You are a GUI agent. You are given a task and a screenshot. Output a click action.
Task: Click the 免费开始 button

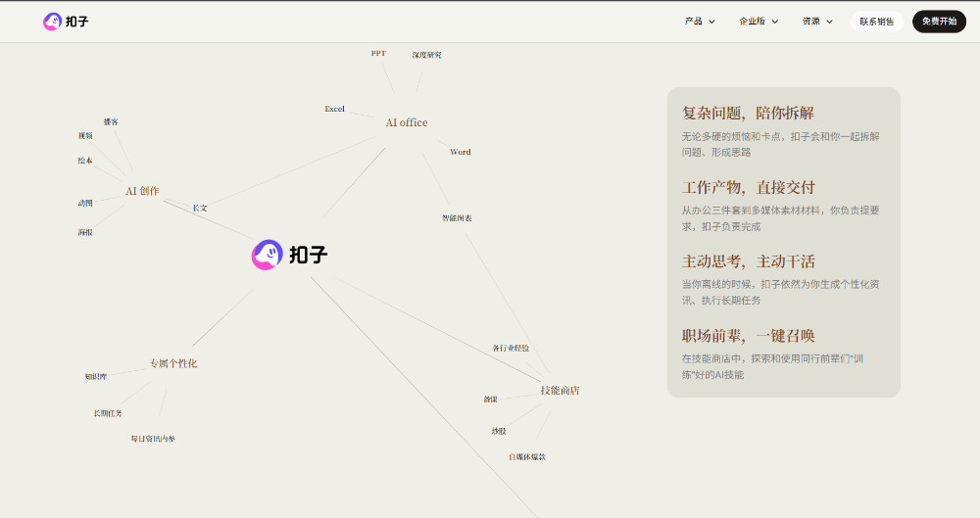click(x=940, y=22)
